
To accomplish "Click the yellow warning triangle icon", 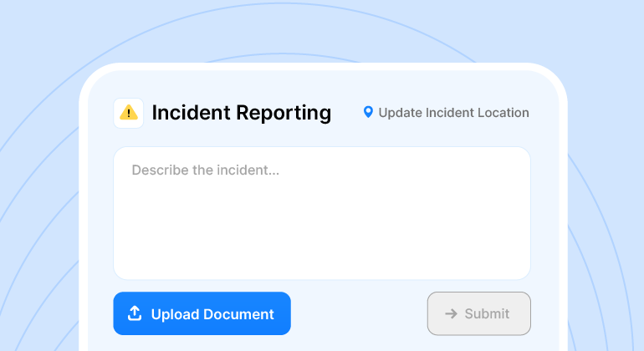I will pyautogui.click(x=129, y=113).
